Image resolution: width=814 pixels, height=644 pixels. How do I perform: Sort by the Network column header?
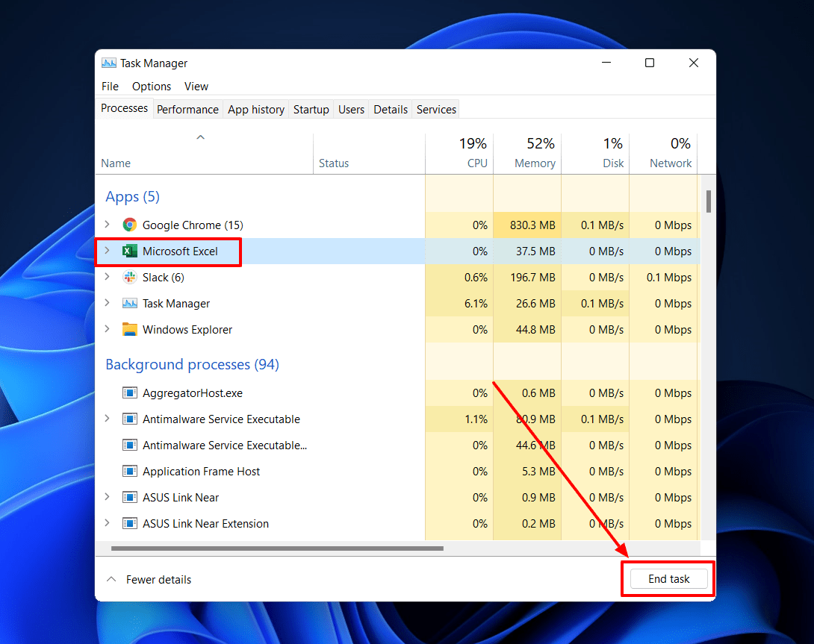(x=663, y=153)
